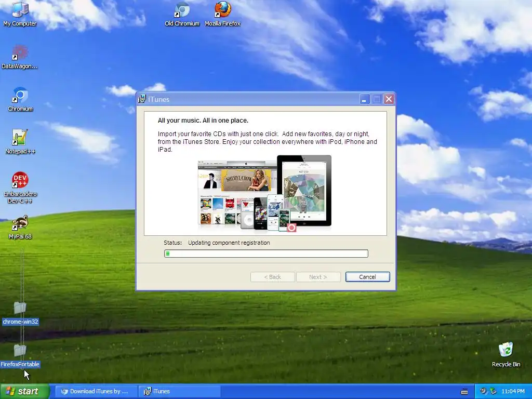Switch to Download iTunes taskbar window
The height and width of the screenshot is (399, 532).
[96, 391]
